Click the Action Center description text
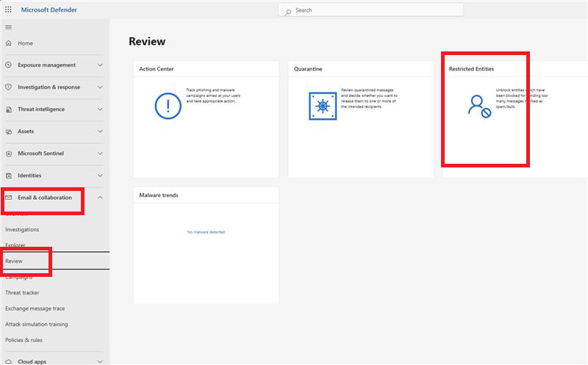The height and width of the screenshot is (365, 588). coord(213,95)
